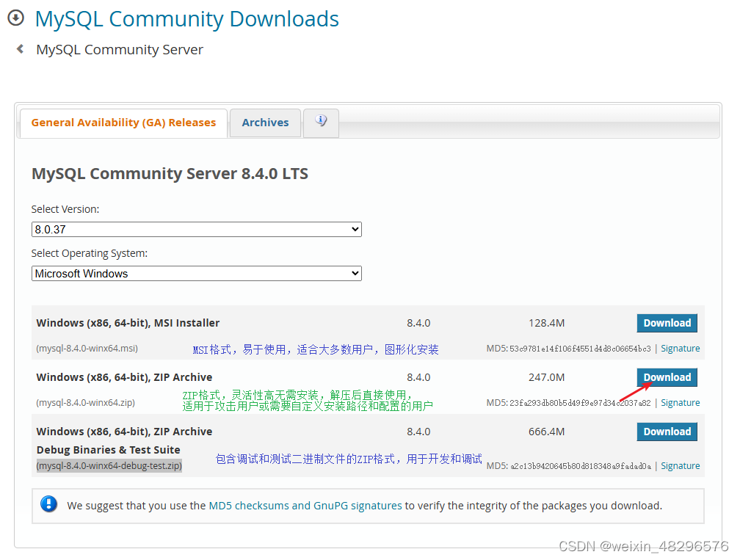Open the operating system dropdown showing Microsoft Windows
The image size is (740, 560).
point(196,274)
